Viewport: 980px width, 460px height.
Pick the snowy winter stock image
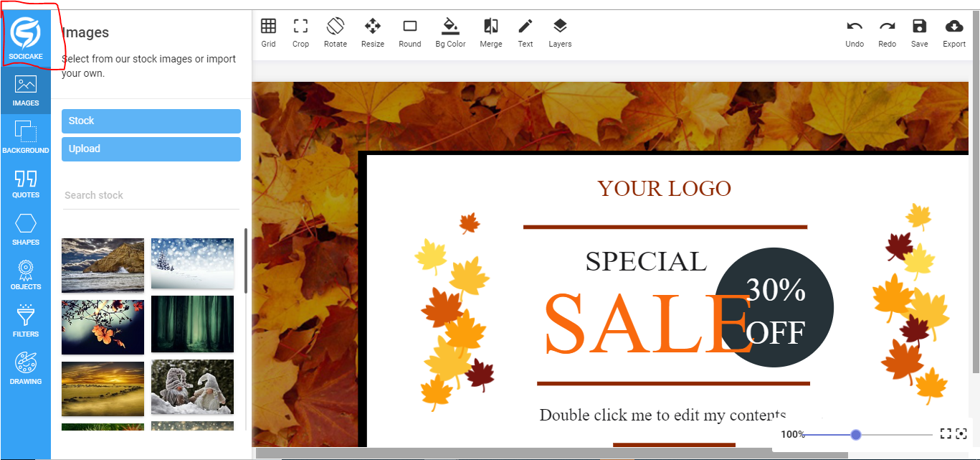(x=192, y=263)
